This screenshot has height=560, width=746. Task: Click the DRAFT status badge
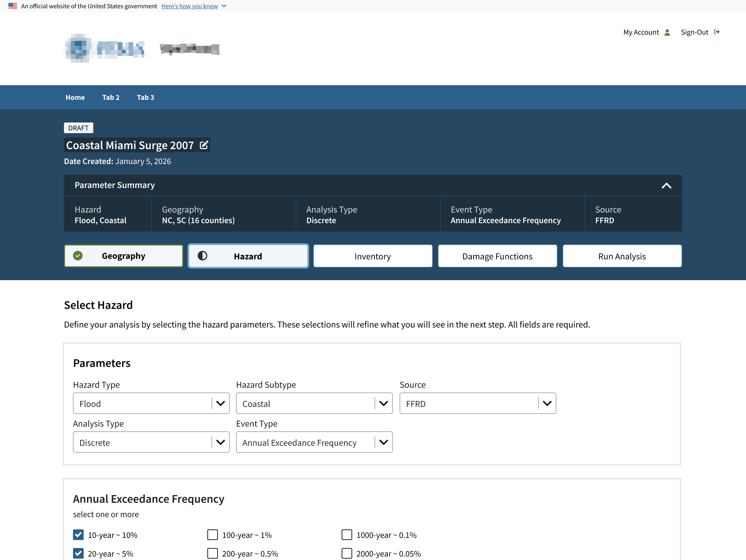[79, 128]
